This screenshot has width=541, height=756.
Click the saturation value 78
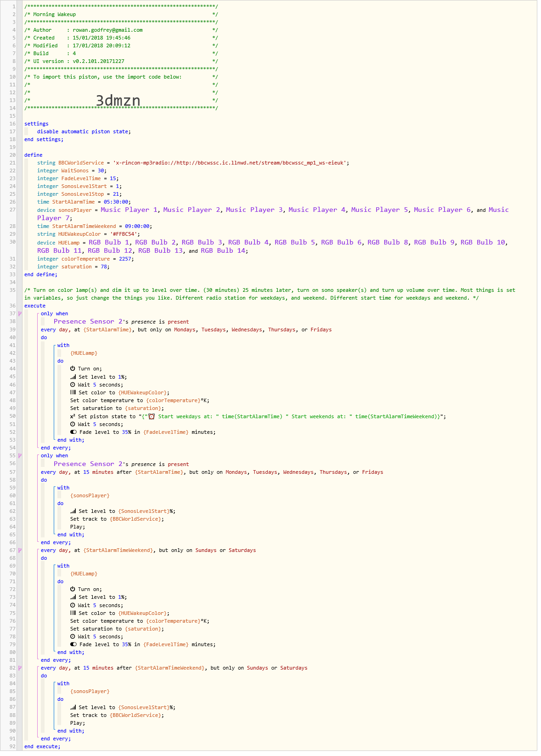pos(104,267)
